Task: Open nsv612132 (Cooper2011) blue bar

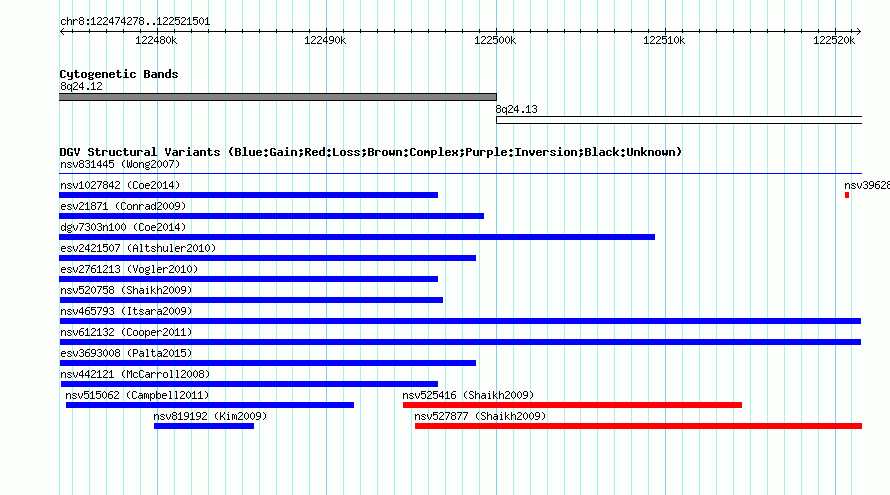Action: pos(460,342)
